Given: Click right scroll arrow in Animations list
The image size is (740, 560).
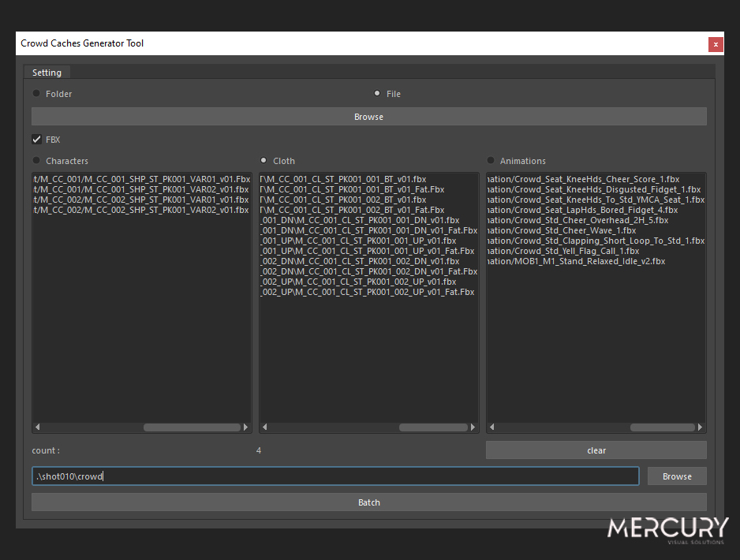Looking at the screenshot, I should point(701,427).
